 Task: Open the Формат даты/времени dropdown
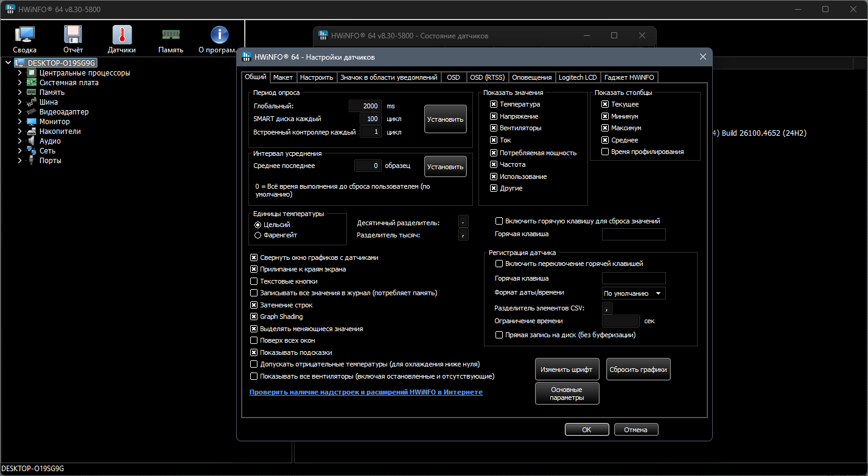point(634,293)
